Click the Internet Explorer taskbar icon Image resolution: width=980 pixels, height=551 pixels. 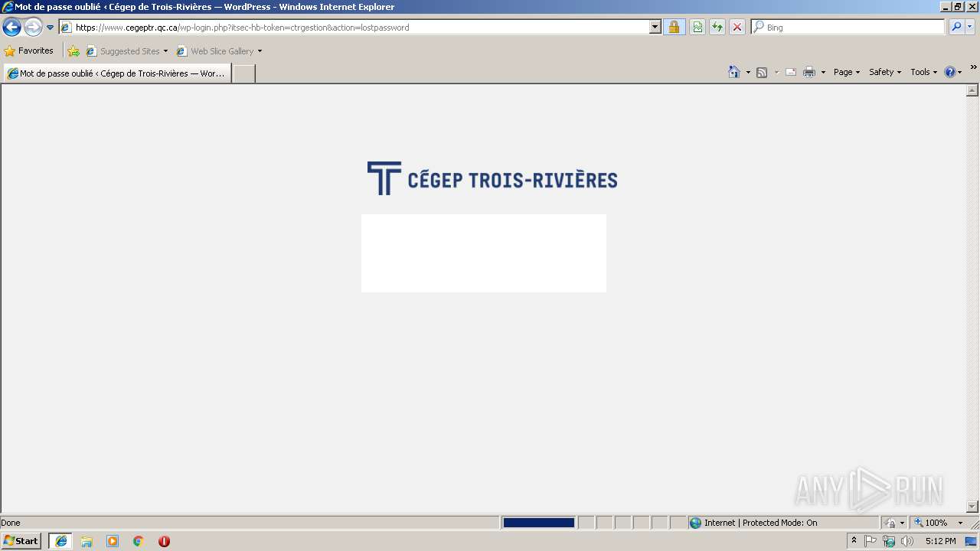(x=61, y=541)
